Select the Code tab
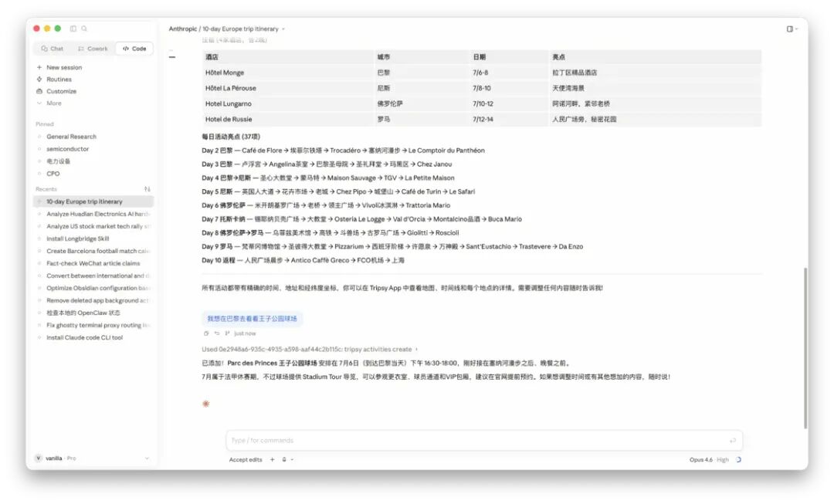The height and width of the screenshot is (504, 834). click(134, 49)
